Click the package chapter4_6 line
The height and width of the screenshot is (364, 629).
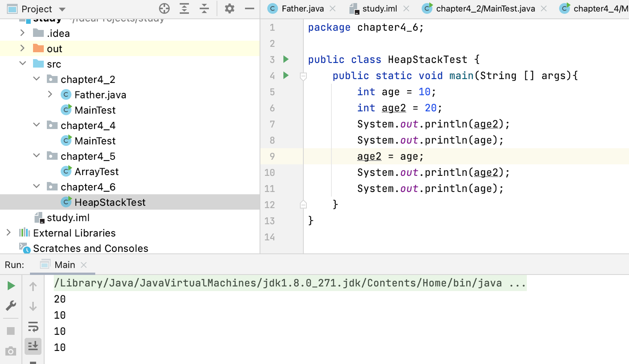coord(366,28)
